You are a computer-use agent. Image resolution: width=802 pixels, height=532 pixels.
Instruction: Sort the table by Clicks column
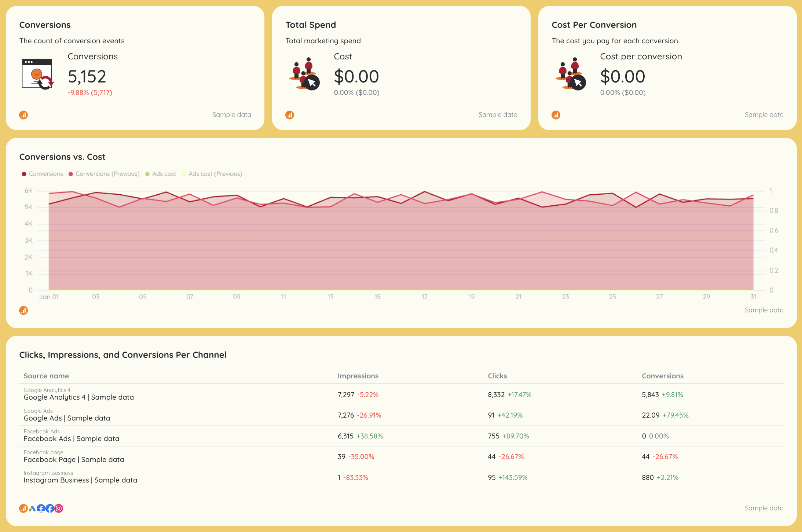497,376
